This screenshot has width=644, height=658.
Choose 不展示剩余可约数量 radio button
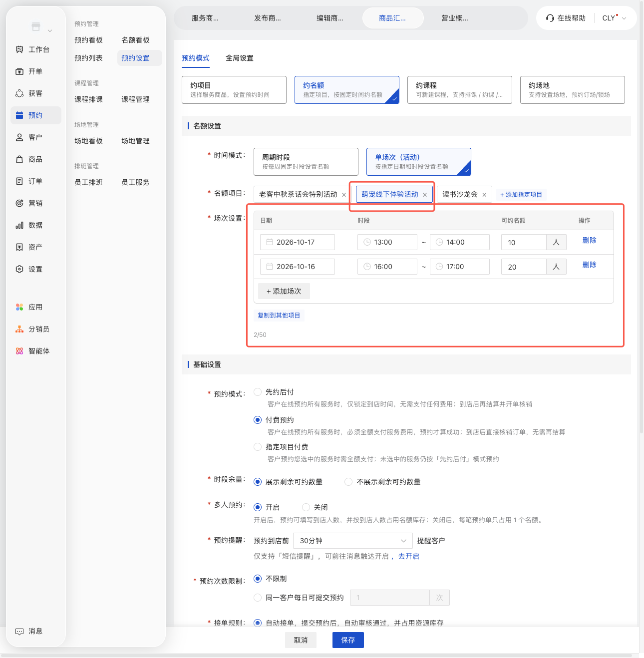click(x=348, y=482)
